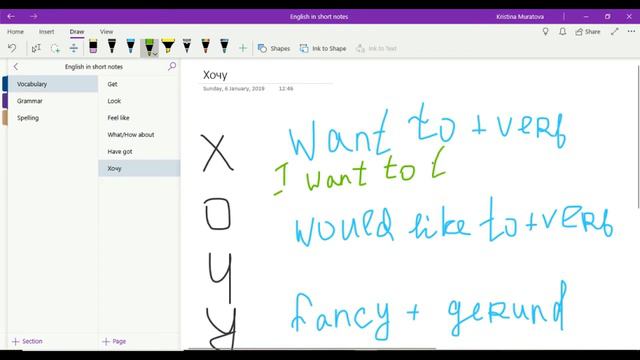Click the lightbulb Tell Me icon
The width and height of the screenshot is (640, 360).
click(x=546, y=31)
